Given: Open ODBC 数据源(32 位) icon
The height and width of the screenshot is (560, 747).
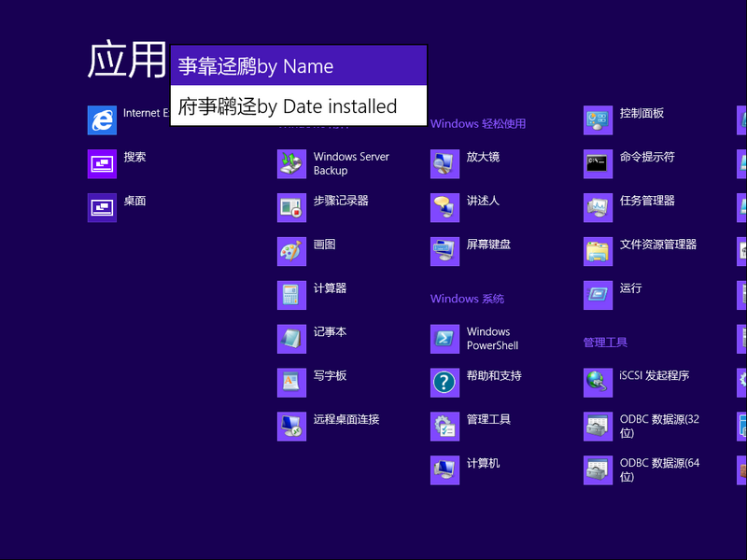Looking at the screenshot, I should (599, 427).
